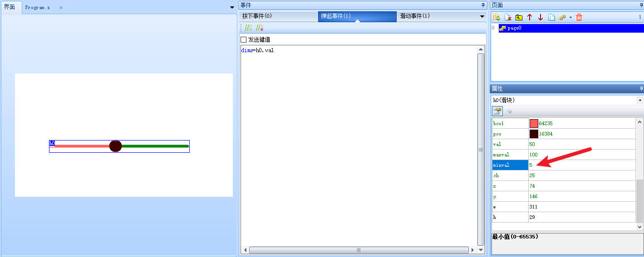
Task: Switch to the 滑动事件(1) tab
Action: pyautogui.click(x=414, y=16)
